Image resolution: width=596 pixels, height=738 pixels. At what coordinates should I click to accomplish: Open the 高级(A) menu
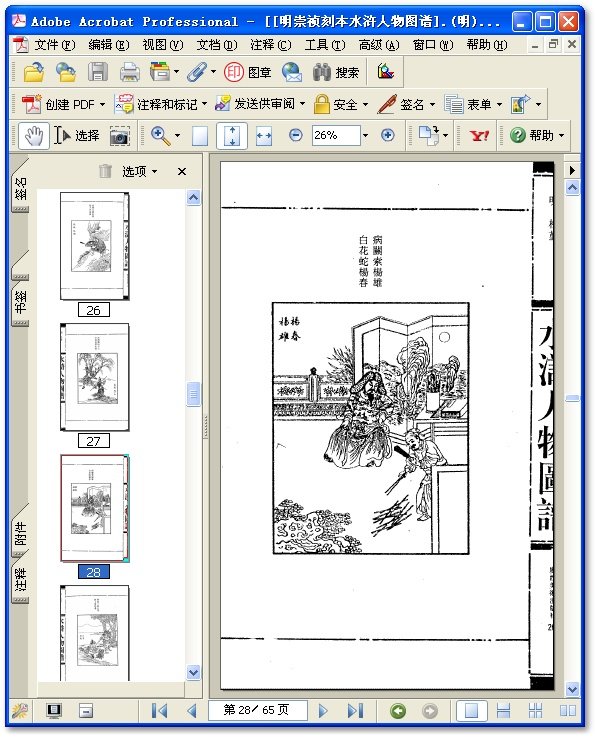pyautogui.click(x=379, y=45)
